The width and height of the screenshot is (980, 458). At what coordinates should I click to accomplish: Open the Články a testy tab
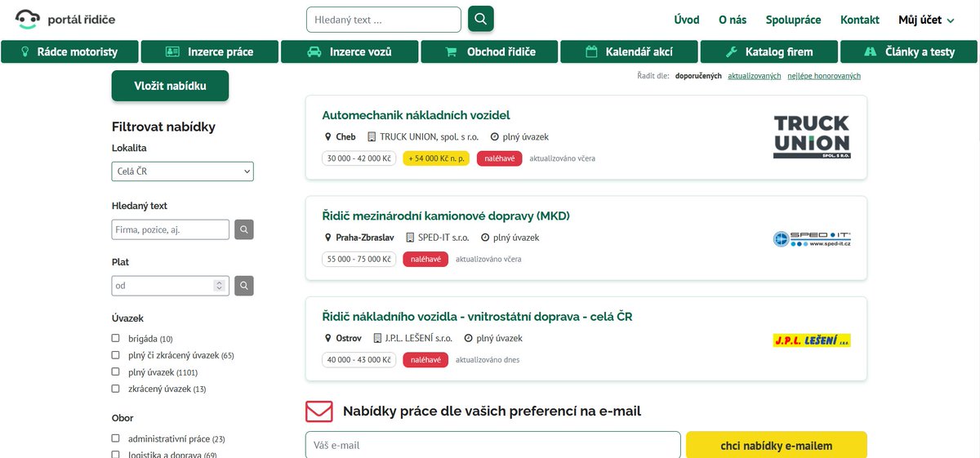(x=910, y=51)
